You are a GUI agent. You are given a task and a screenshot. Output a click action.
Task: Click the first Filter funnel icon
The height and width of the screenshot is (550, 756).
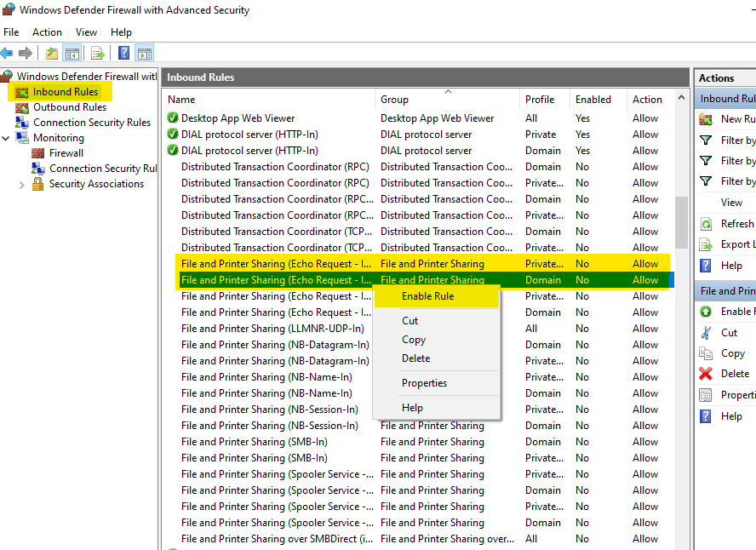[x=706, y=140]
